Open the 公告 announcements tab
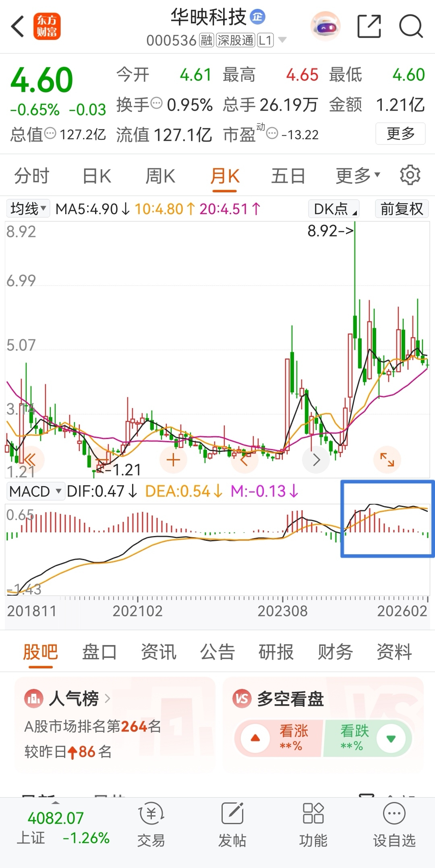Viewport: 435px width, 868px height. tap(217, 652)
